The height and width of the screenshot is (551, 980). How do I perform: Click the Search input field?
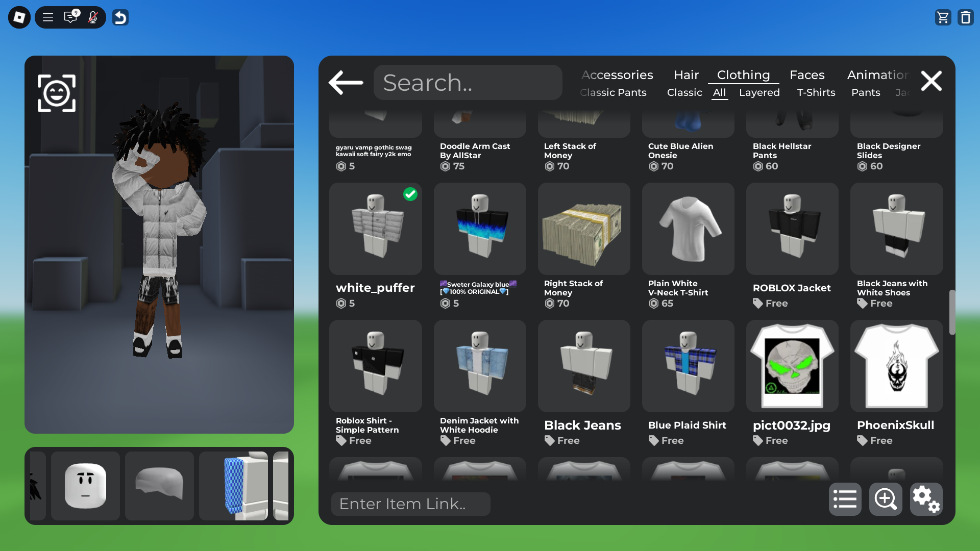(x=468, y=83)
